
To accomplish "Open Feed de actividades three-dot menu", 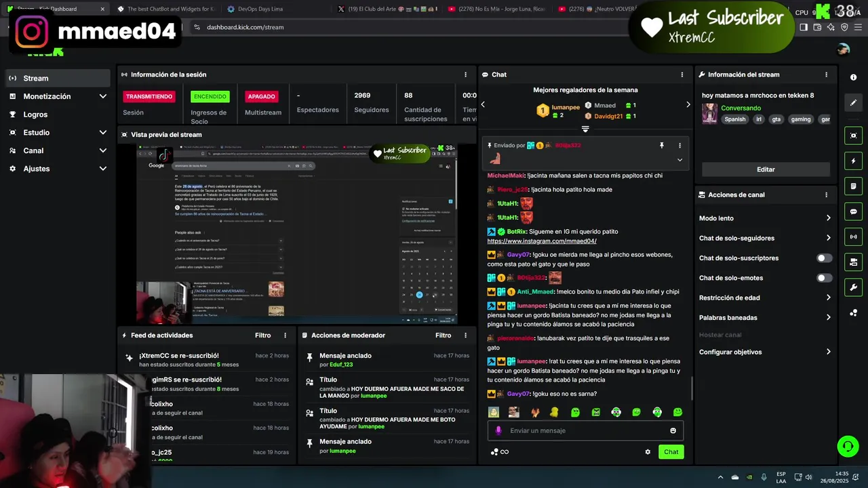I will 285,335.
